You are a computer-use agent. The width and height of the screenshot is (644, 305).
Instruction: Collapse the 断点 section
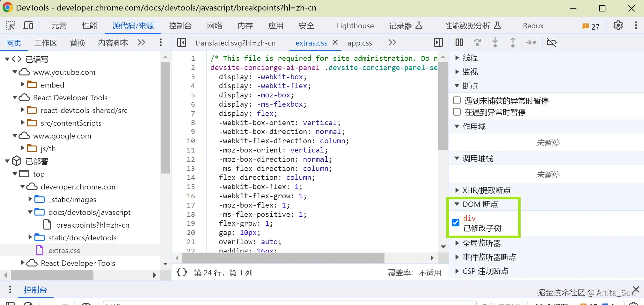pyautogui.click(x=457, y=86)
